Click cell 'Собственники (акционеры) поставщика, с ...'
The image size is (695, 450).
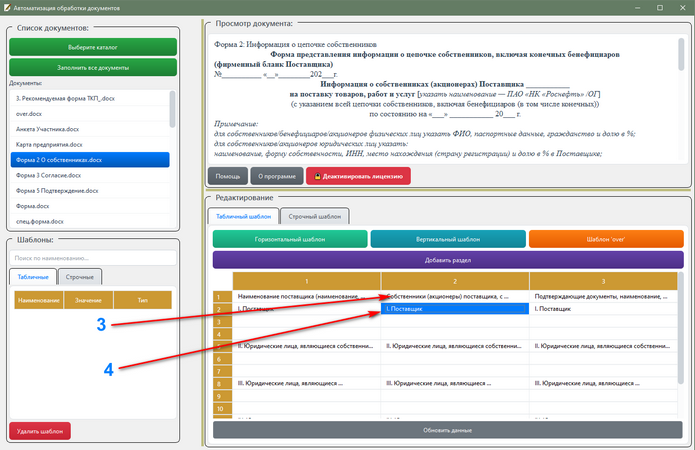pyautogui.click(x=455, y=297)
